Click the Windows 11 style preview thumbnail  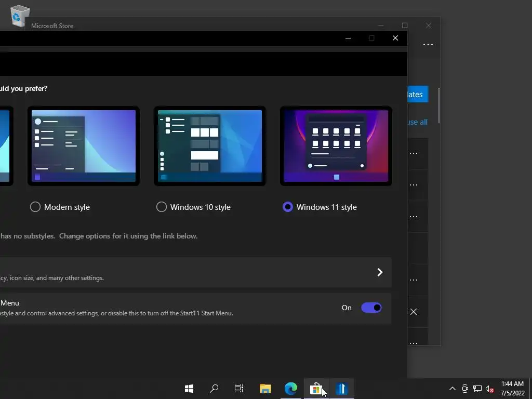pos(336,146)
